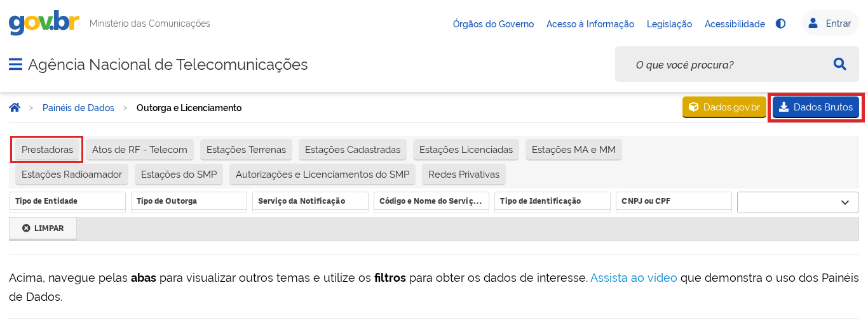Image resolution: width=868 pixels, height=330 pixels.
Task: Switch to Estações Cadastradas tab
Action: 353,150
